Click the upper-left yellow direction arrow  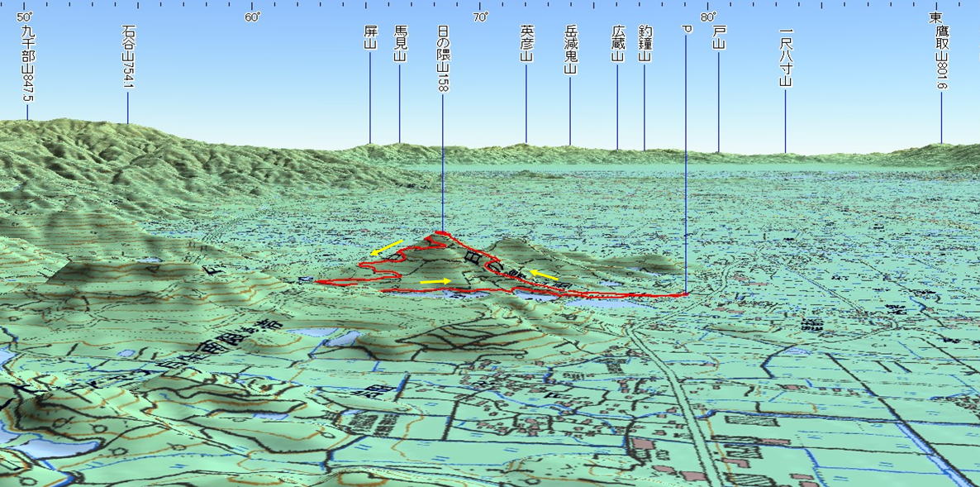387,248
